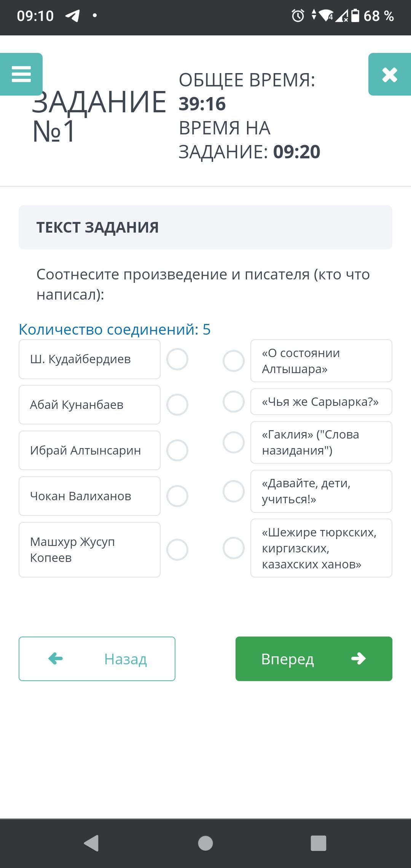Open the hamburger menu
This screenshot has width=411, height=868.
[x=21, y=74]
